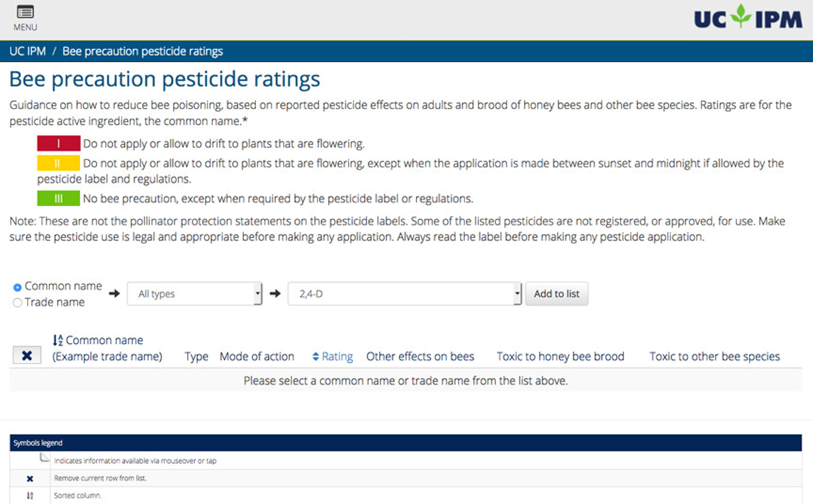Click the sort icon beside Common name
The image size is (813, 504).
click(x=58, y=340)
